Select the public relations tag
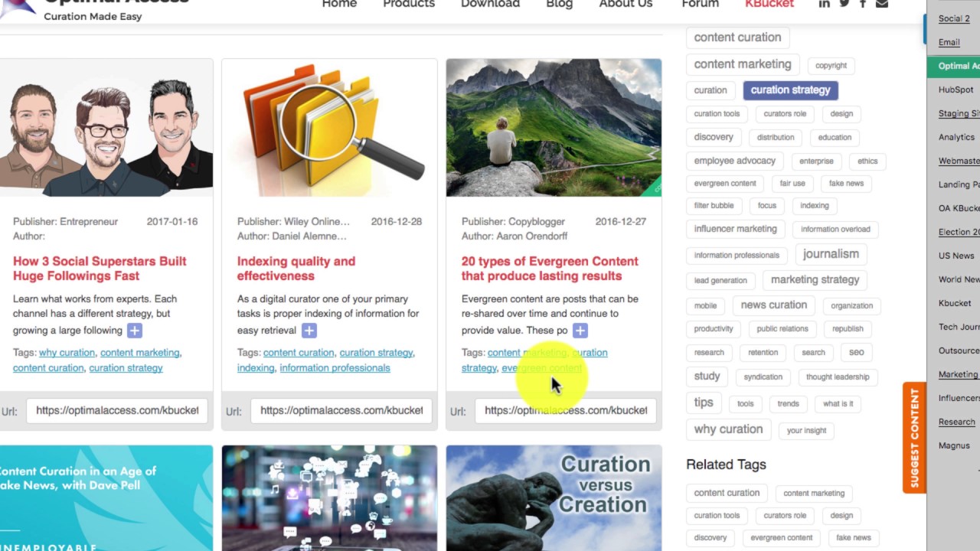Image resolution: width=980 pixels, height=551 pixels. pos(782,329)
